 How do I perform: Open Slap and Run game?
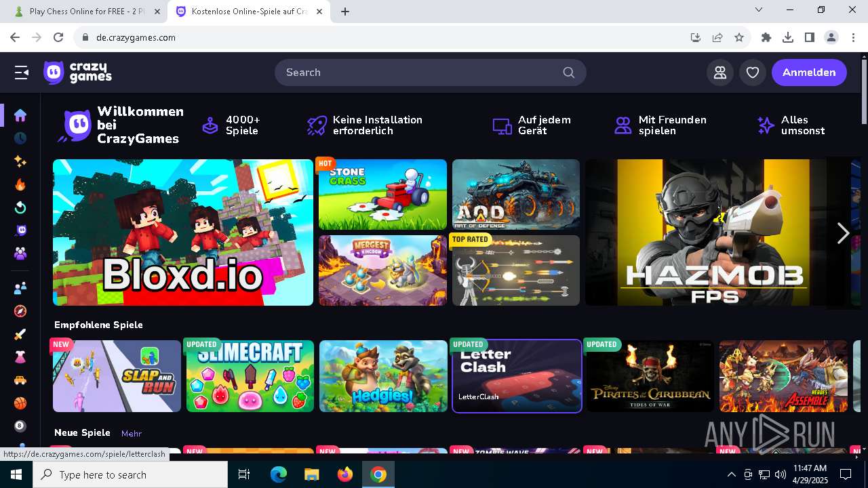(x=117, y=376)
